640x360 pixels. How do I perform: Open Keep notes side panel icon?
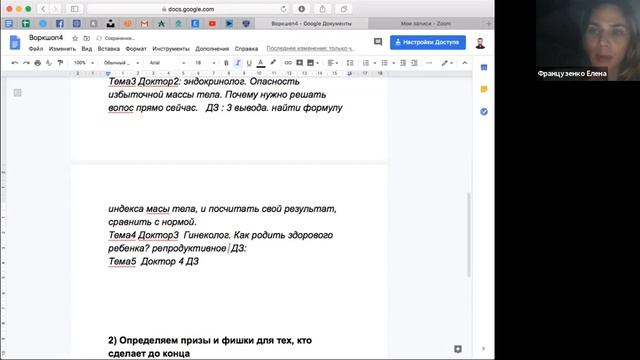pos(484,89)
